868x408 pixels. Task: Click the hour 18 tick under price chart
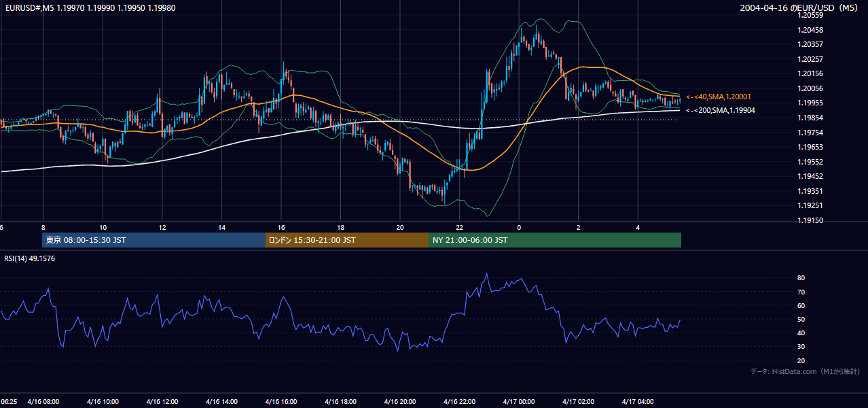(x=340, y=227)
